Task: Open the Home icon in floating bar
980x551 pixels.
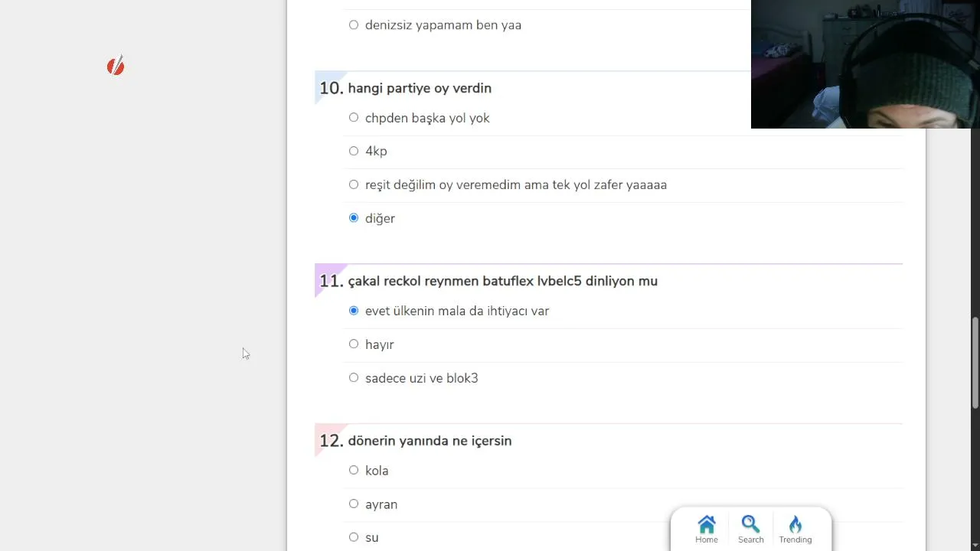Action: [x=707, y=525]
